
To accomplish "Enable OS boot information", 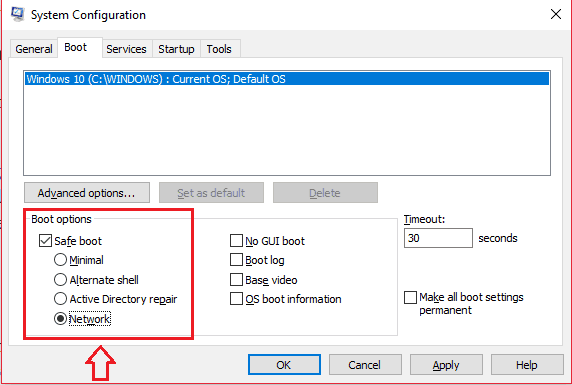I will (x=236, y=299).
